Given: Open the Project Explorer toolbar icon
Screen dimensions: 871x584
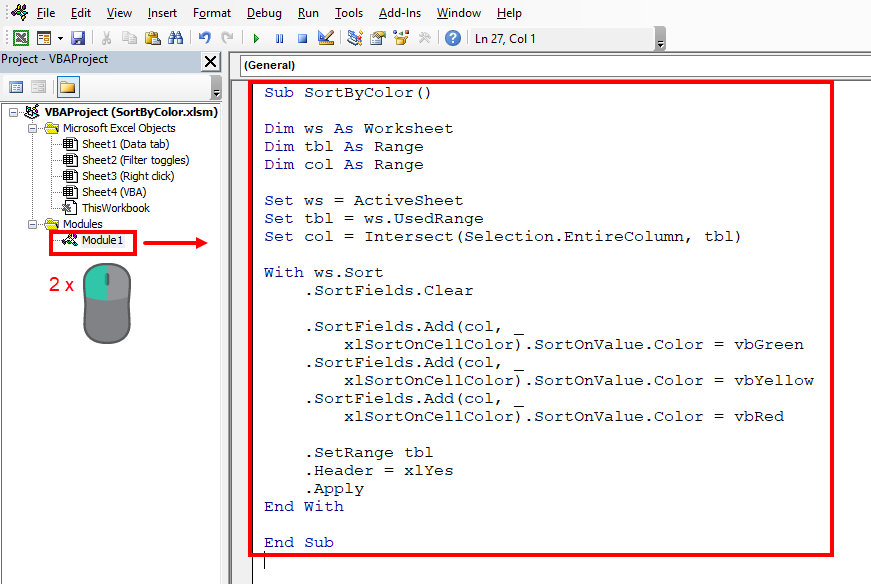Looking at the screenshot, I should coord(354,38).
